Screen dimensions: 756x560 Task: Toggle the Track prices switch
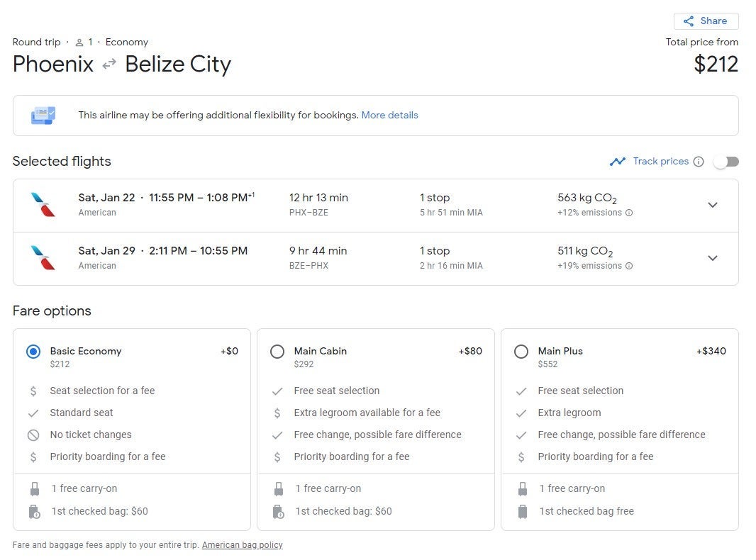pos(726,162)
